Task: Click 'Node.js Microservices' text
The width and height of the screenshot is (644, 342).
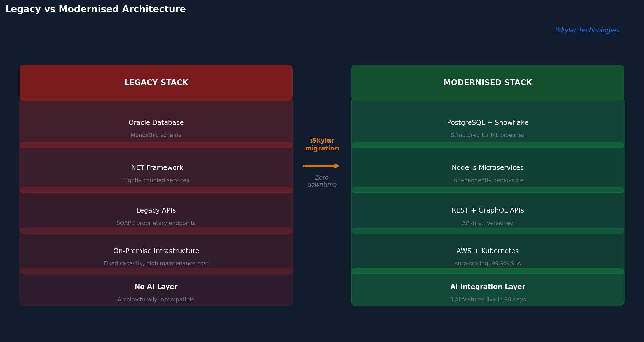Action: pyautogui.click(x=488, y=168)
